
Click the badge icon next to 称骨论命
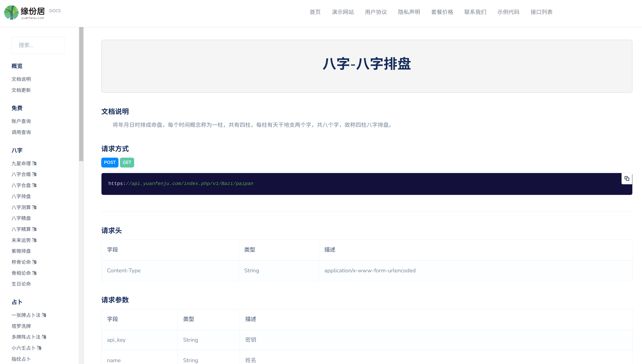click(x=34, y=262)
